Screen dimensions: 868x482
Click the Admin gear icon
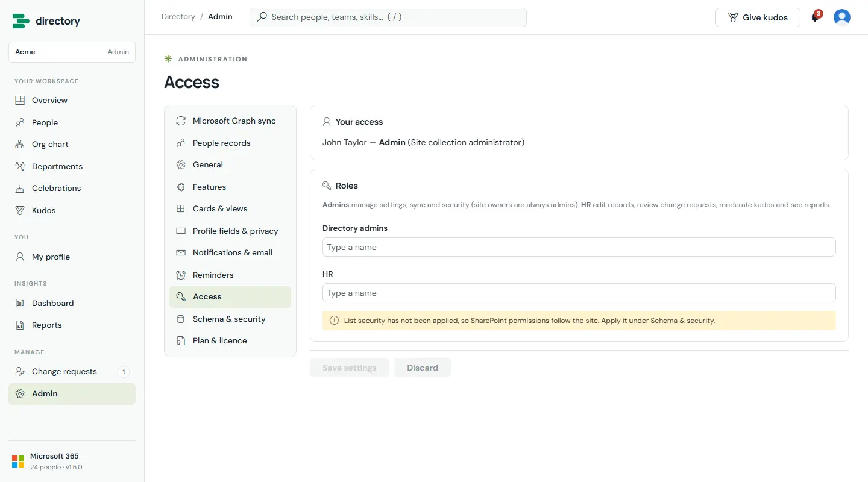[20, 393]
